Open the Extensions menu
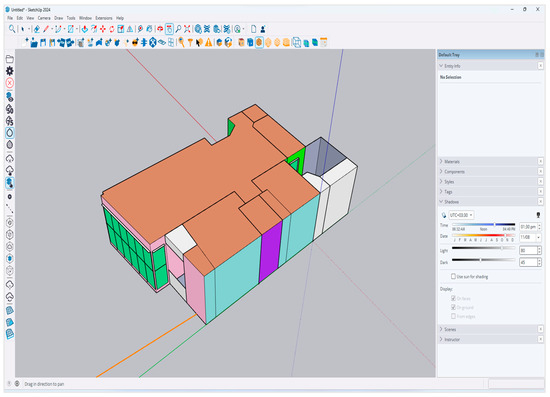This screenshot has height=397, width=550. 104,18
